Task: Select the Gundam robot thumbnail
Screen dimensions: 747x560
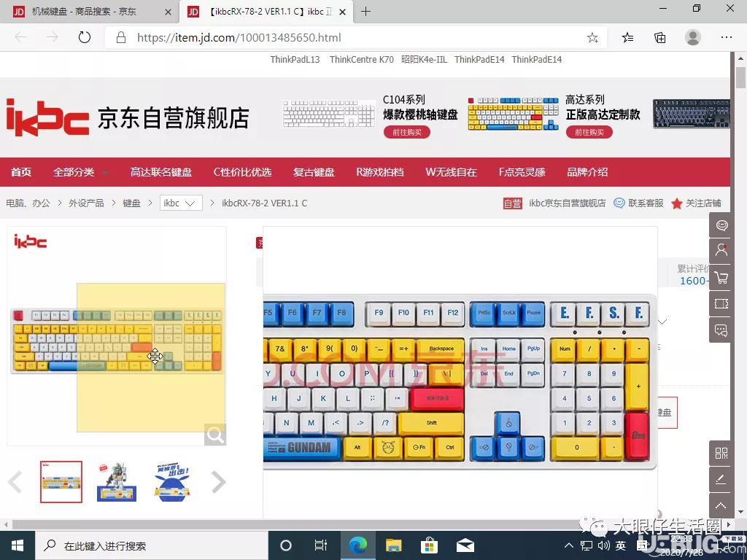Action: [x=117, y=481]
